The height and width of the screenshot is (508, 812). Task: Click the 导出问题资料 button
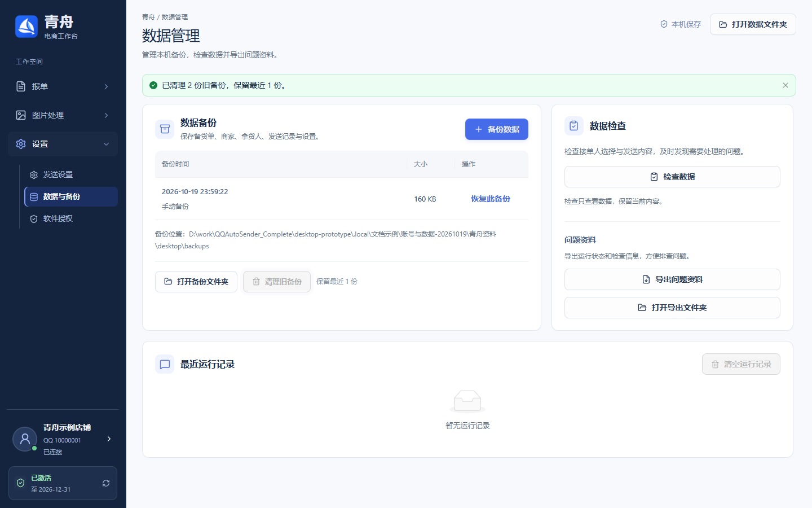click(672, 279)
